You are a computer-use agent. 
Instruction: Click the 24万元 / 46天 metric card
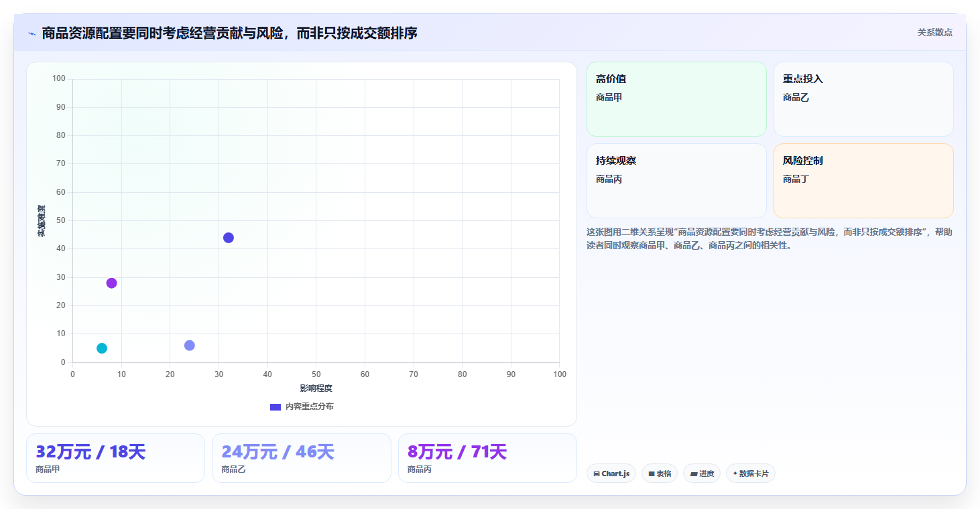point(302,458)
